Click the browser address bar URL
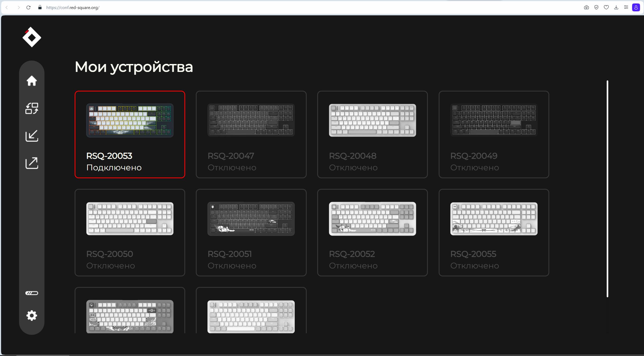 [73, 7]
